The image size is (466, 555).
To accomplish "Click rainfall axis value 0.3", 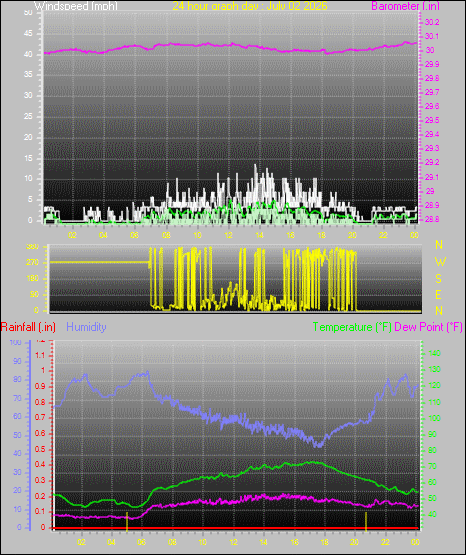I will (x=40, y=481).
